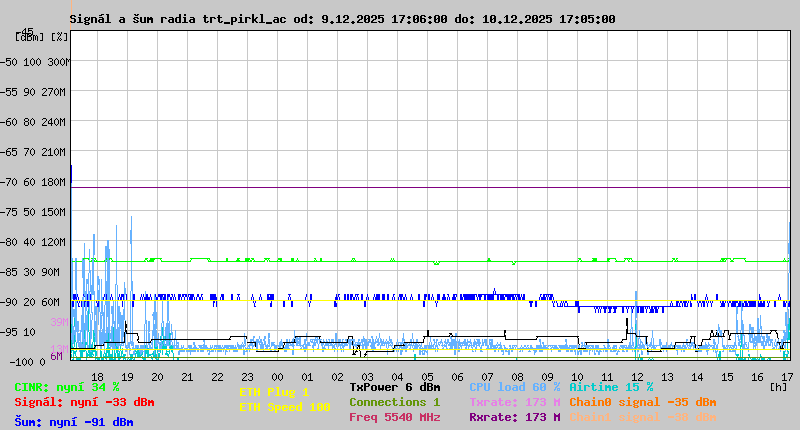This screenshot has width=800, height=430.
Task: Select the CPU load 60 % legend
Action: (x=514, y=387)
